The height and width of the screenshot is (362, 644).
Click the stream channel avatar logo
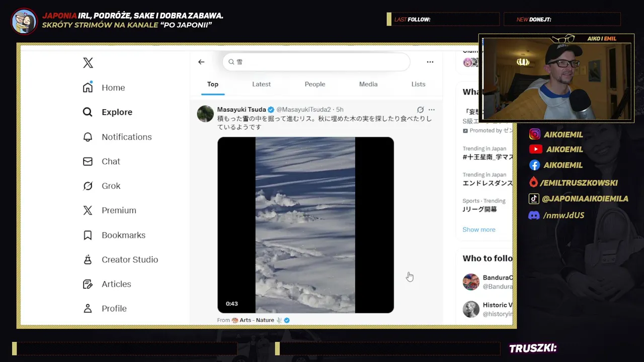[24, 21]
